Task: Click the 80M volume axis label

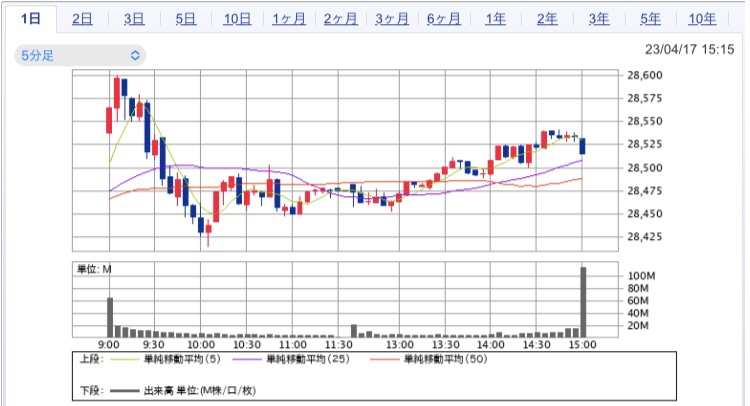Action: click(x=638, y=288)
